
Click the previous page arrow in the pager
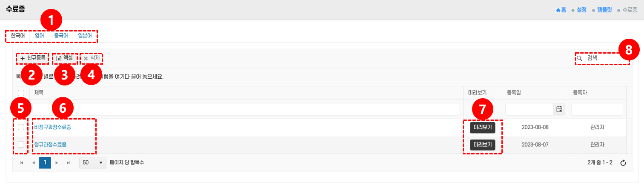click(x=33, y=163)
